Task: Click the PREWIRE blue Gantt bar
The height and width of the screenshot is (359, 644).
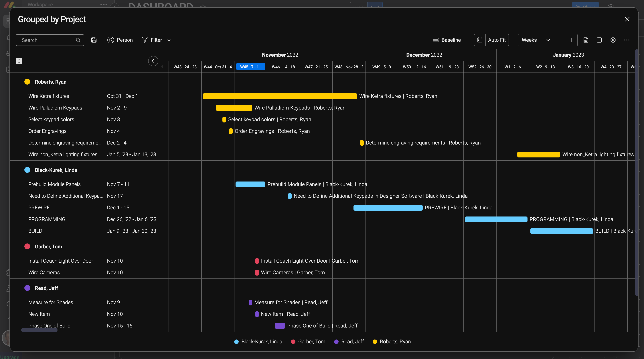Action: pyautogui.click(x=388, y=208)
